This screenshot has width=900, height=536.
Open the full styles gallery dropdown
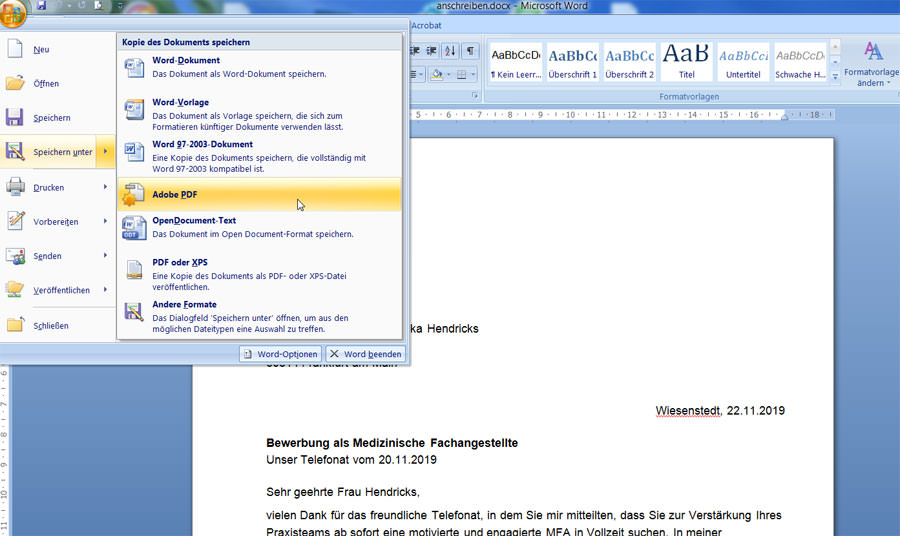836,76
